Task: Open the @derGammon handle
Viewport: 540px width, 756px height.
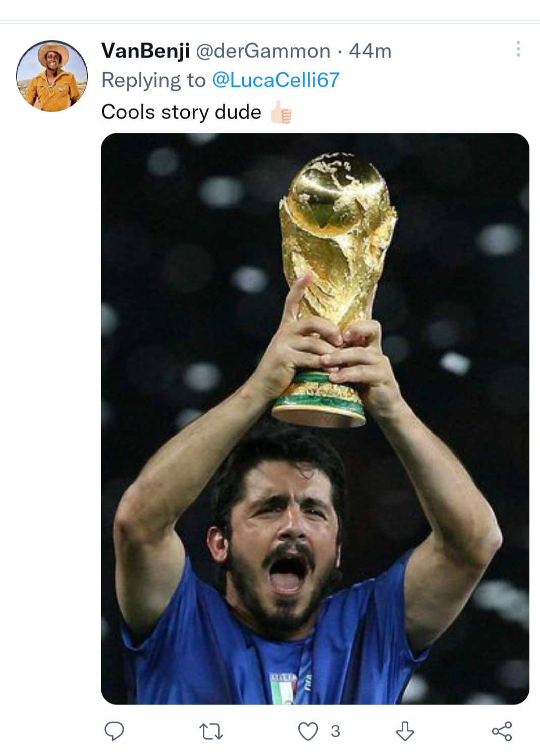Action: click(x=263, y=51)
